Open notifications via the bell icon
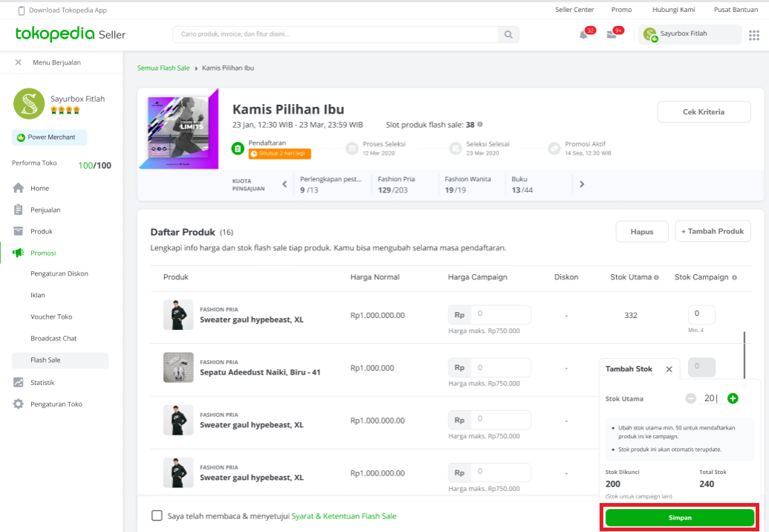Image resolution: width=769 pixels, height=532 pixels. (583, 34)
